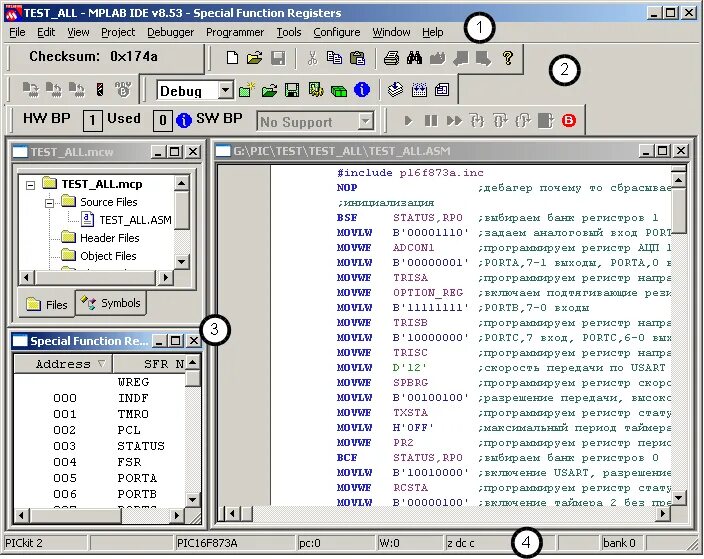Open the Tools menu
Image resolution: width=704 pixels, height=559 pixels.
click(289, 32)
